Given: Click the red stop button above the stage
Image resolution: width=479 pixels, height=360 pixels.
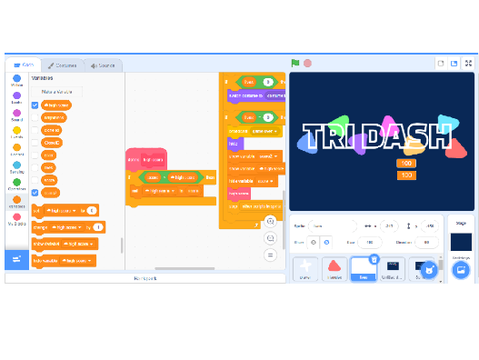Looking at the screenshot, I should (307, 63).
